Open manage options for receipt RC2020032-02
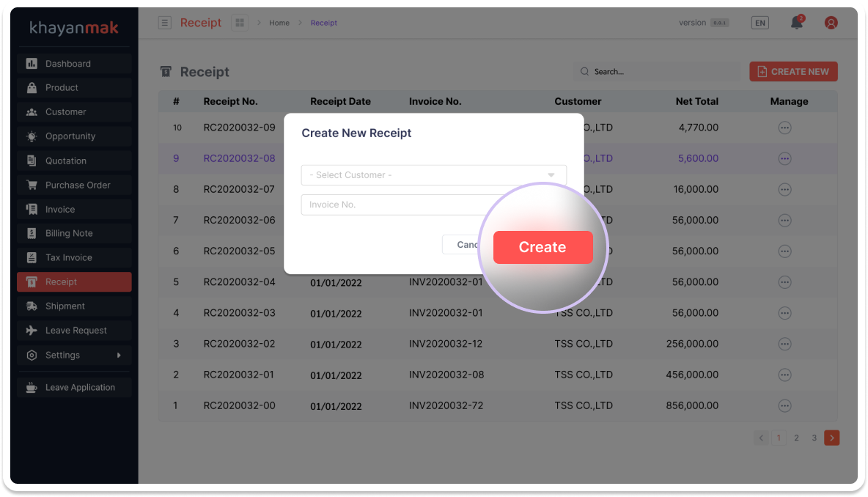The image size is (868, 497). [784, 344]
